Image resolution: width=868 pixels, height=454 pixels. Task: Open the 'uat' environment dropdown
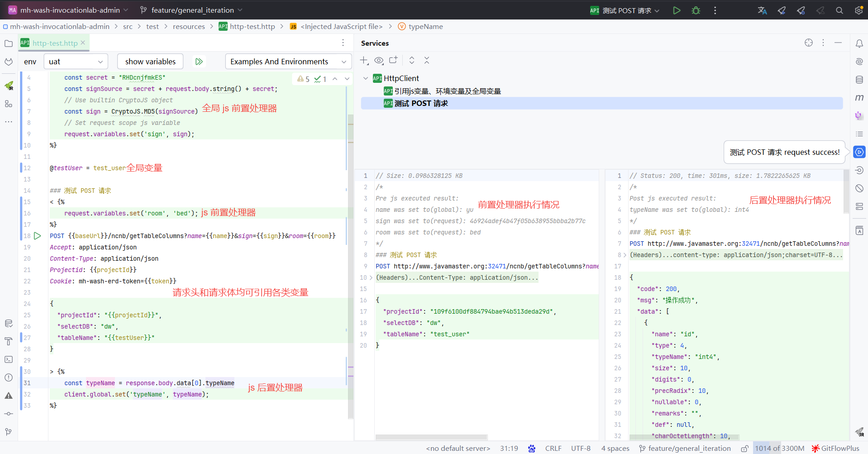point(75,61)
